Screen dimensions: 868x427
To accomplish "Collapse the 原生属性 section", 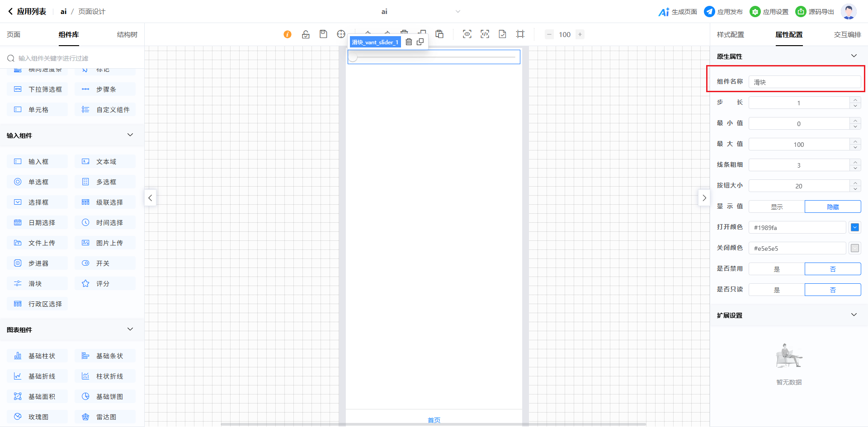I will [854, 56].
